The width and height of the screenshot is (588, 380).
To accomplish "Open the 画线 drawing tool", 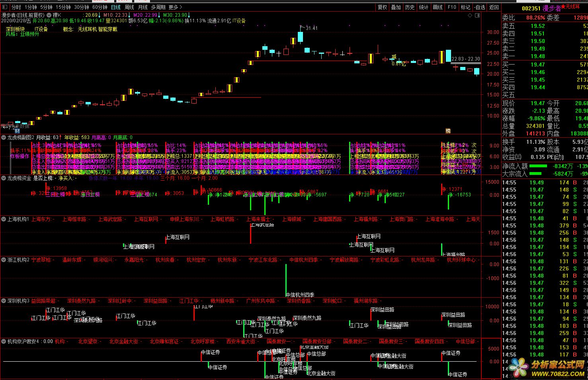I will 438,7.
